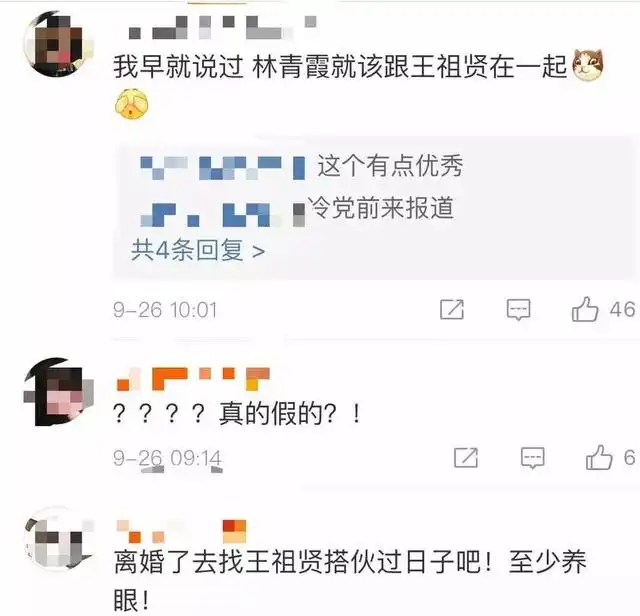Screen dimensions: 640x616
Task: Reply to the 真的假的 comment via bubble icon
Action: pyautogui.click(x=533, y=458)
